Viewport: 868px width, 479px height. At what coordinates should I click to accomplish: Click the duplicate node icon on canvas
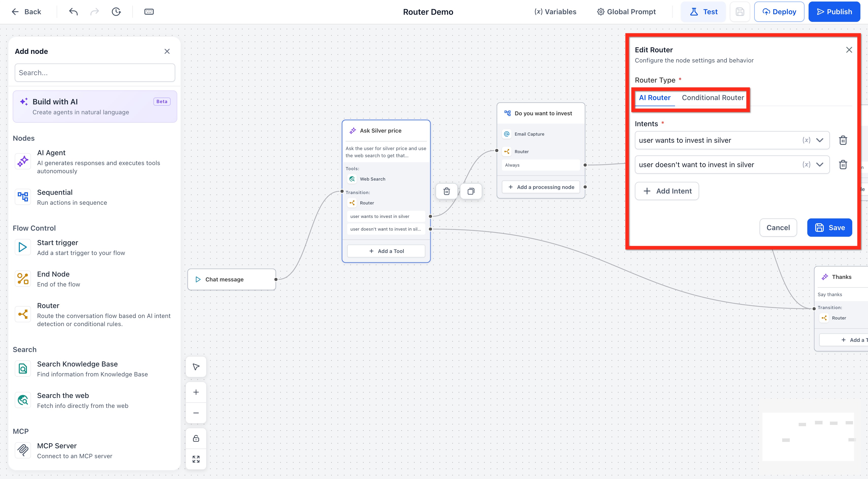pos(471,191)
